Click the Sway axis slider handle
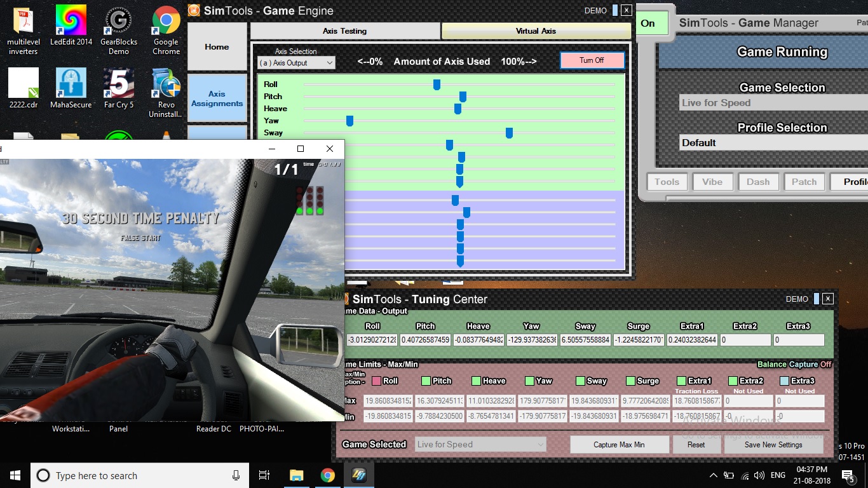The image size is (868, 488). 509,133
